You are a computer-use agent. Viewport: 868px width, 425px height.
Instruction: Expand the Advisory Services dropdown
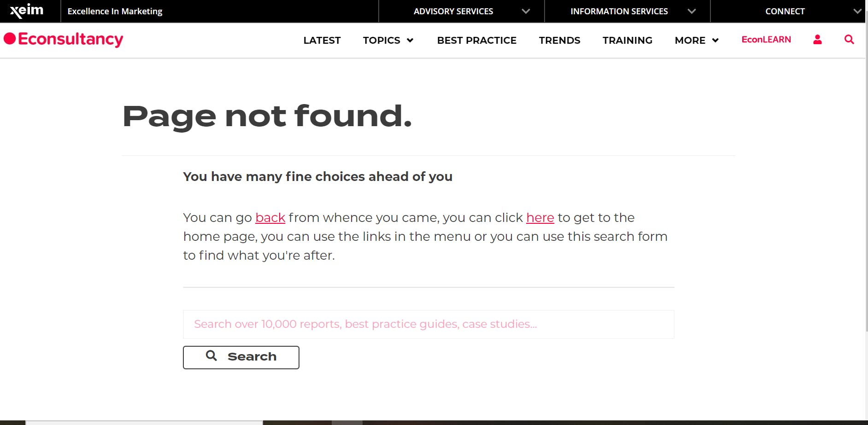tap(525, 11)
